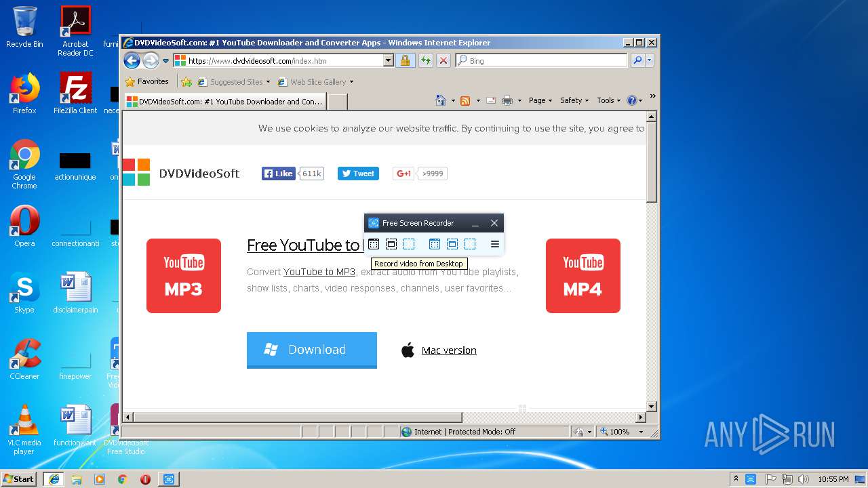
Task: Click the blue window video icon in Free Screen Recorder
Action: click(452, 244)
